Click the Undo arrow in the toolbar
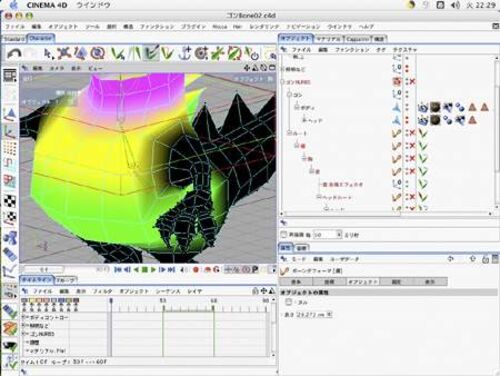The image size is (500, 376). point(14,54)
